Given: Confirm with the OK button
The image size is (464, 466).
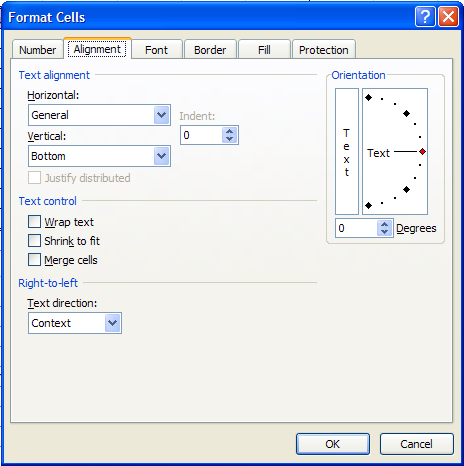Looking at the screenshot, I should pos(333,444).
